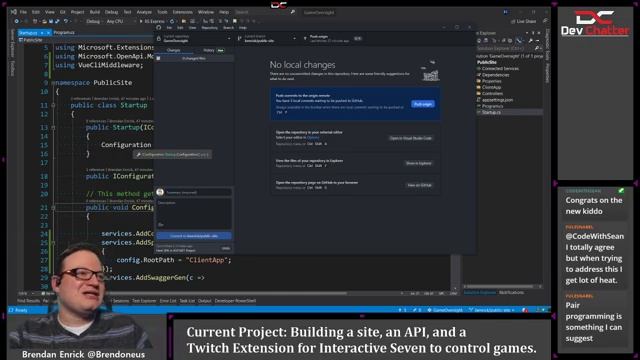The width and height of the screenshot is (640, 360).
Task: Select Program.cs in Solution Explorer
Action: pos(492,106)
